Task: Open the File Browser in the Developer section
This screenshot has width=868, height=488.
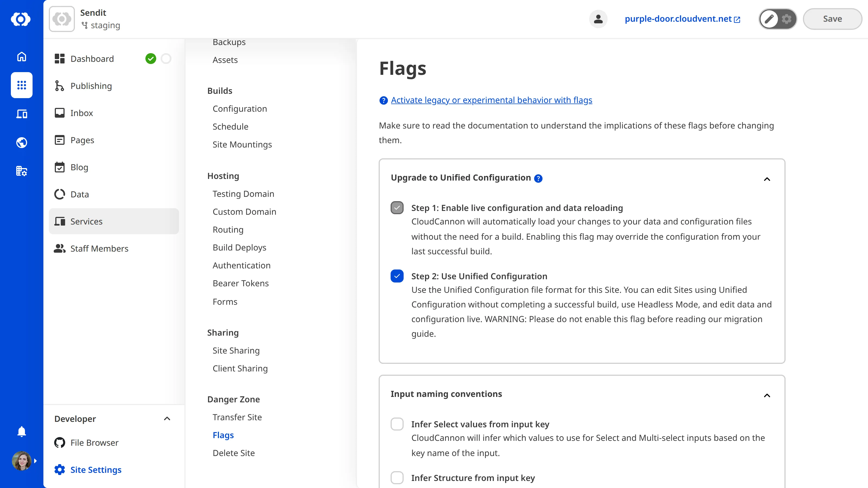Action: coord(94,442)
